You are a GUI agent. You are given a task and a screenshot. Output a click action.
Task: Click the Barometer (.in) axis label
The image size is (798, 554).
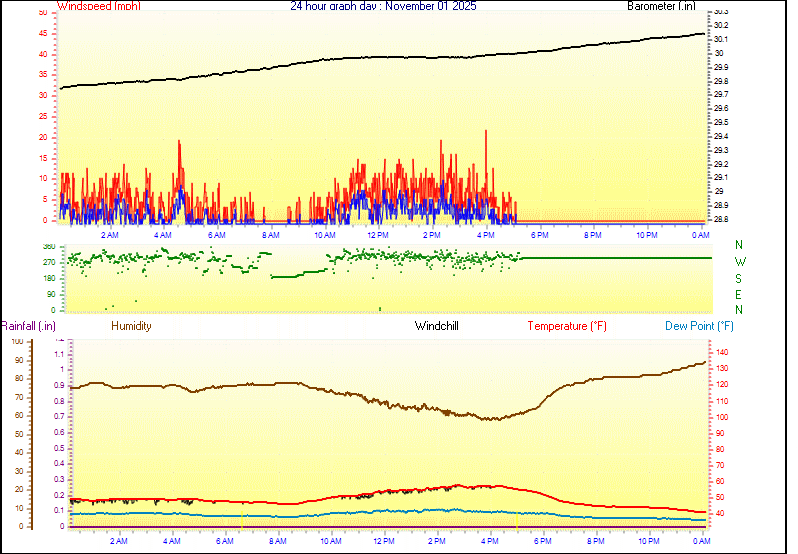[661, 6]
